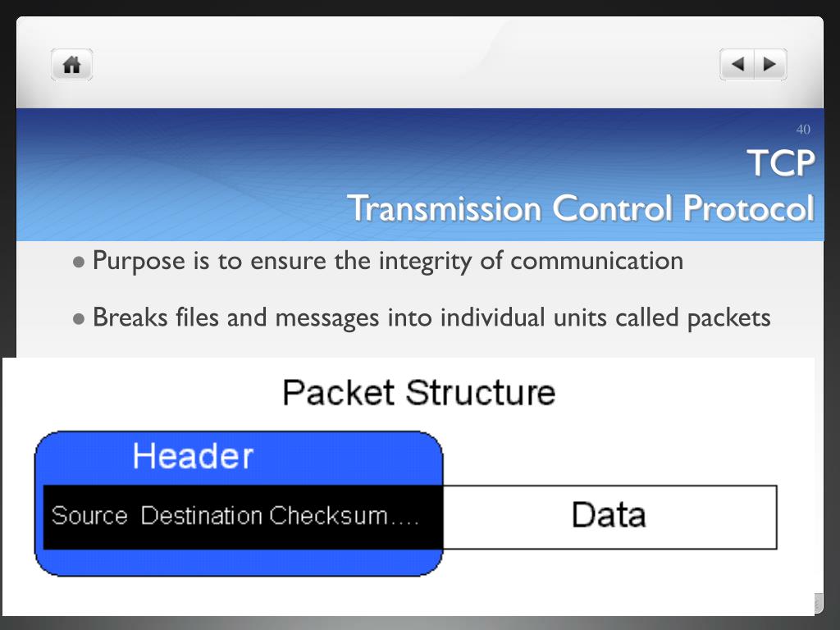This screenshot has height=630, width=840.
Task: Click the Header label in blue shape
Action: pos(193,456)
